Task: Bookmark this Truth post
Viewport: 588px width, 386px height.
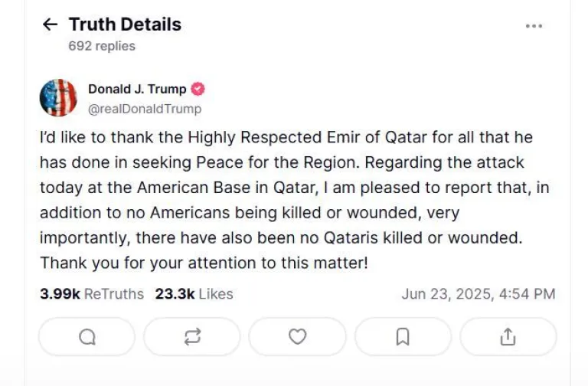Action: coord(403,337)
